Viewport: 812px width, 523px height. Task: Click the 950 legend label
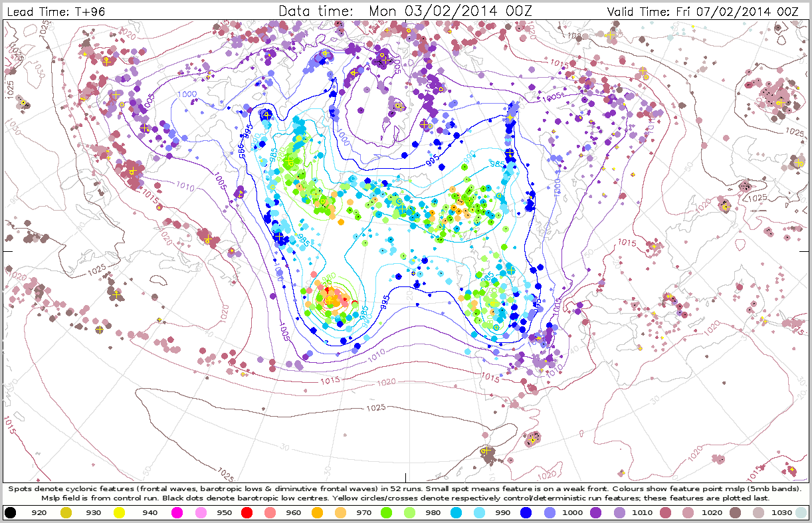point(223,513)
